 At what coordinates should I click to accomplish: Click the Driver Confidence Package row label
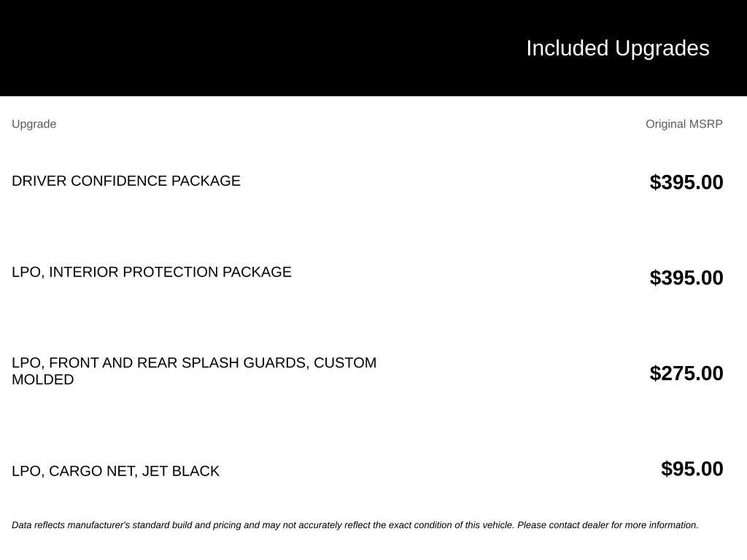click(x=126, y=181)
